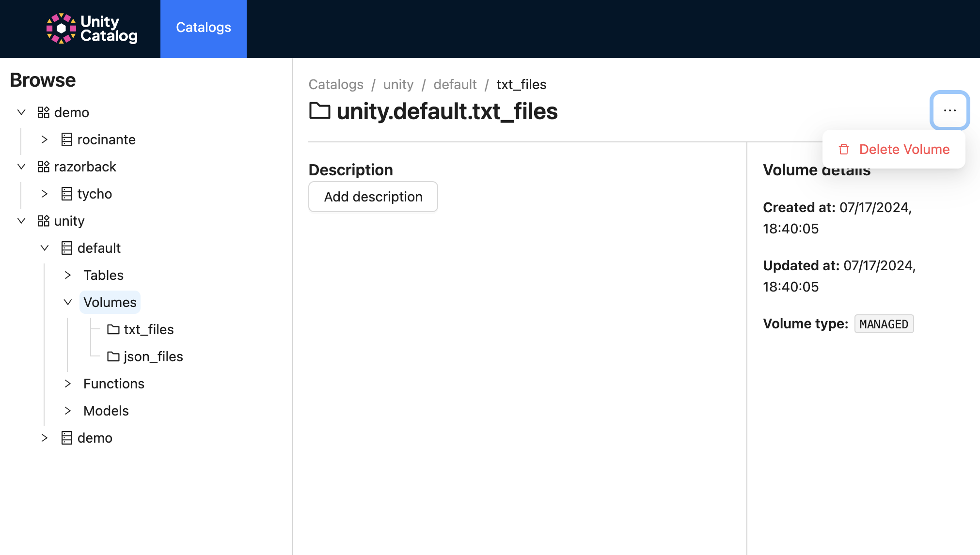Click the txt_files folder icon in tree
The image size is (980, 555).
(113, 329)
